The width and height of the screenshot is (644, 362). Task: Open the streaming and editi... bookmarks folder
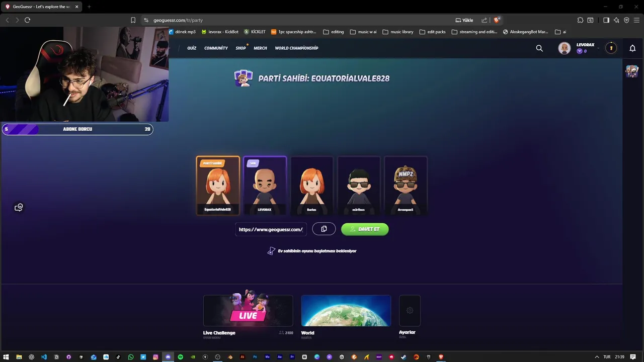[474, 32]
